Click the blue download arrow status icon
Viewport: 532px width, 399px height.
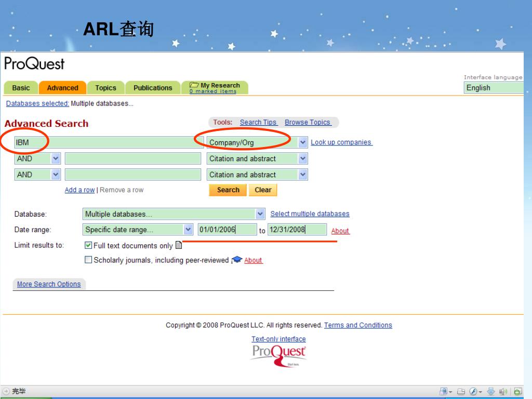[491, 391]
